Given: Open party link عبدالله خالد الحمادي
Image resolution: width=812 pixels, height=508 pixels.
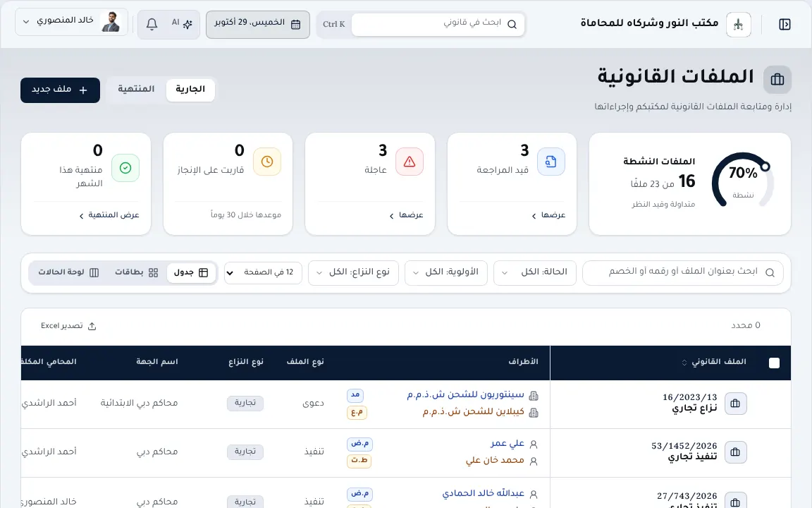Looking at the screenshot, I should [x=483, y=494].
